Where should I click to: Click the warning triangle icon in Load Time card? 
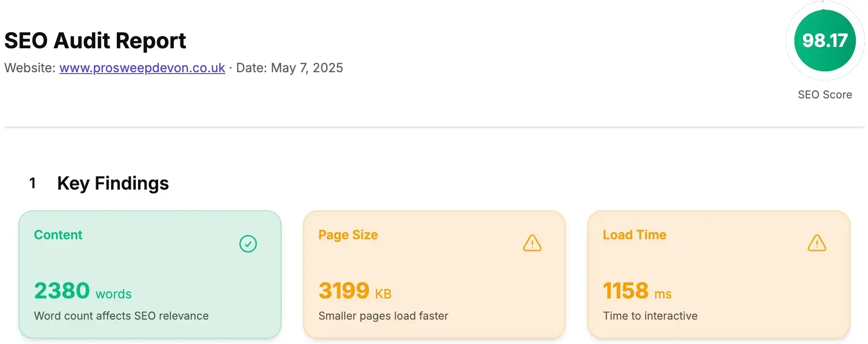(x=817, y=243)
